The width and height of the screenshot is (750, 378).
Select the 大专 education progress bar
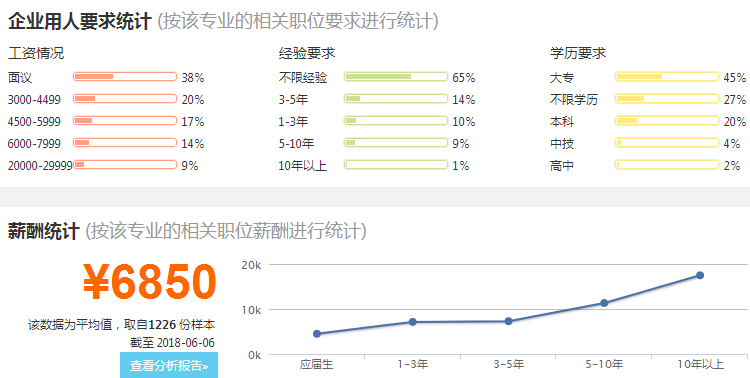(667, 77)
